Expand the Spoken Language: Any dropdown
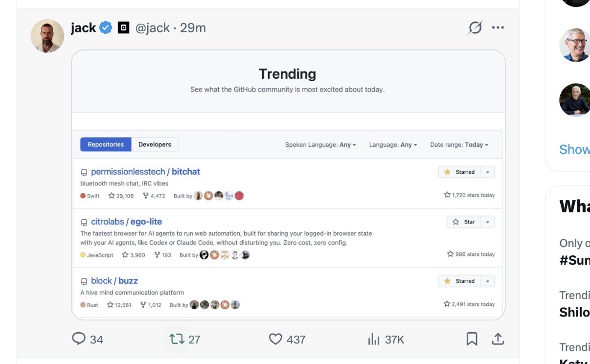590x364 pixels. pyautogui.click(x=320, y=145)
